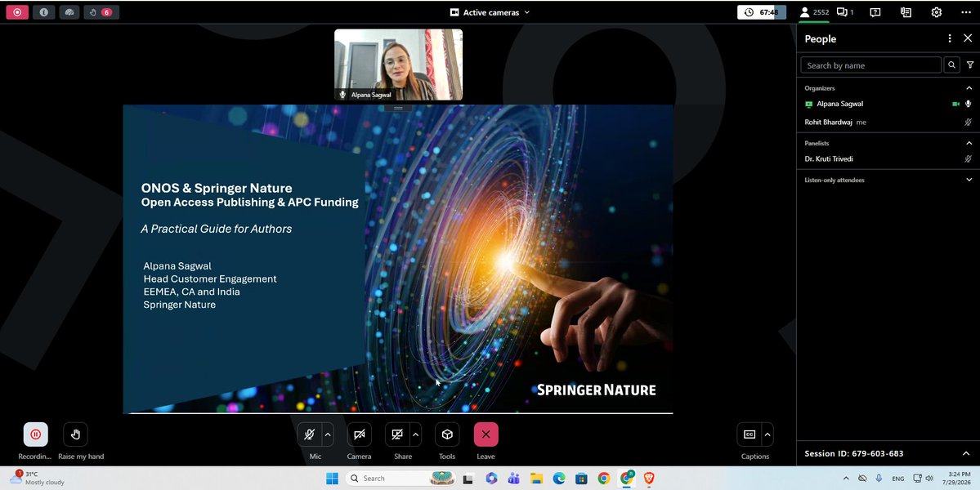The height and width of the screenshot is (490, 980).
Task: Open the top bar more options ellipsis
Action: (x=966, y=12)
